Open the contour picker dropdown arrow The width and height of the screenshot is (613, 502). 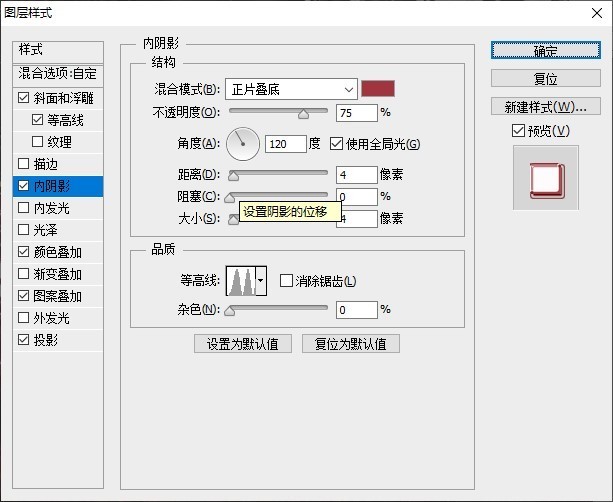tap(261, 282)
